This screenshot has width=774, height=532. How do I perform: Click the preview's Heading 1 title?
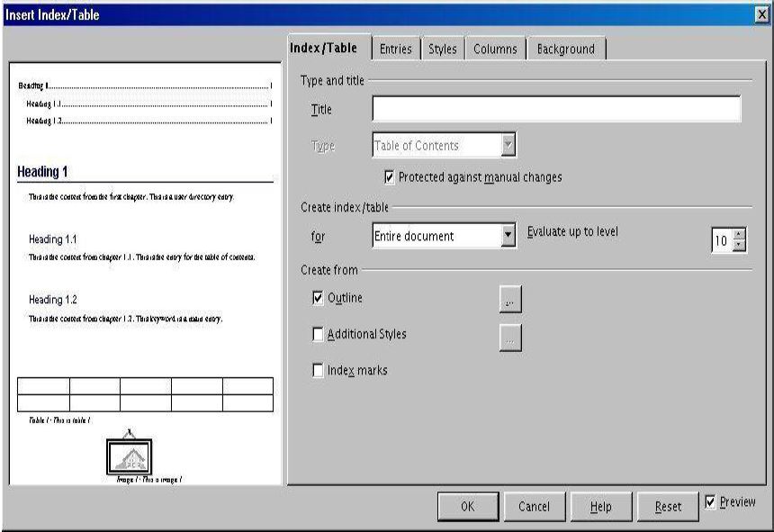(x=42, y=172)
